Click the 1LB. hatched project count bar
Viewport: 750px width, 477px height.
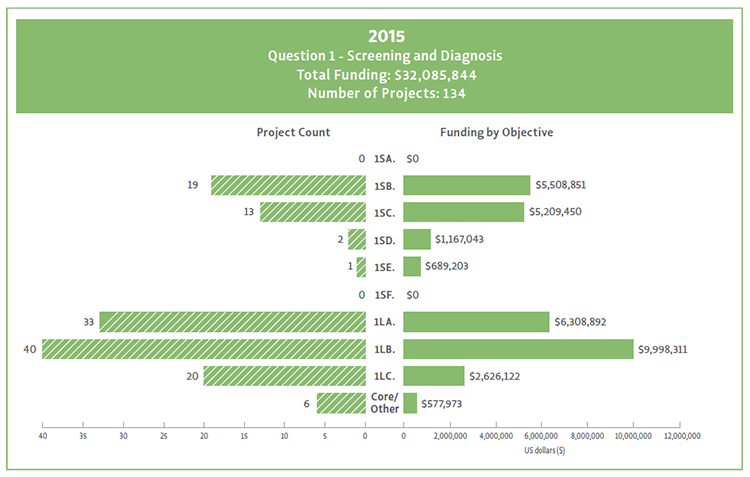tap(204, 349)
